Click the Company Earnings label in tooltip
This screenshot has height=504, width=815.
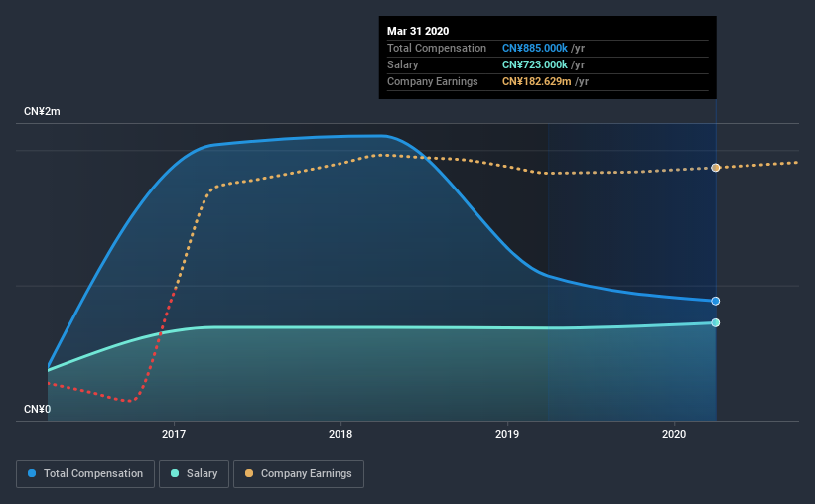click(x=433, y=81)
